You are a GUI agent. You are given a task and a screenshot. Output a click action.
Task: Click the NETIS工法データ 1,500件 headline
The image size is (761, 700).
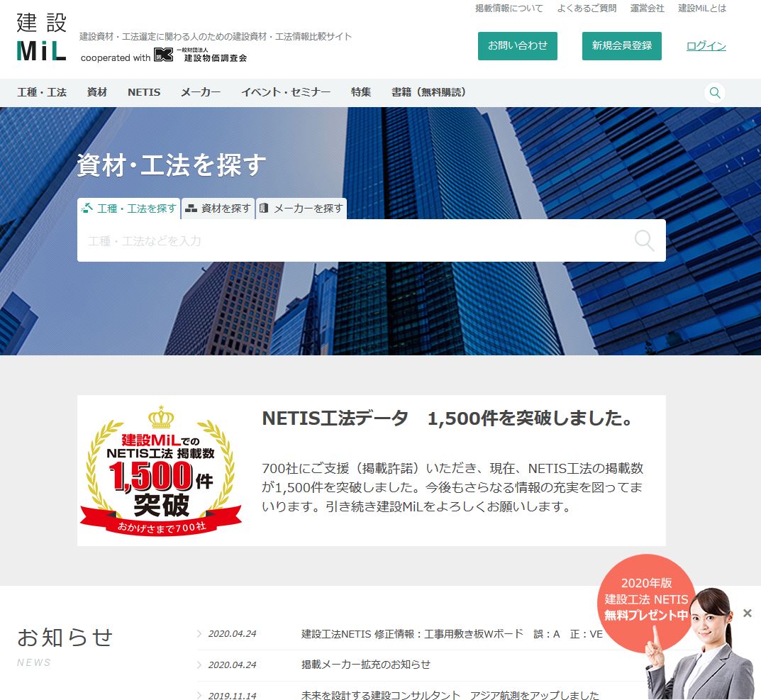(448, 418)
